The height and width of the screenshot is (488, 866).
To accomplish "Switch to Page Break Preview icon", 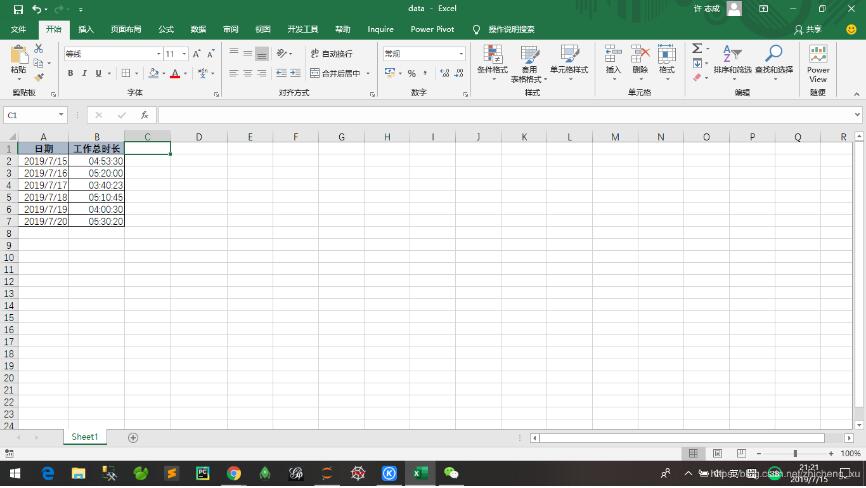I will pyautogui.click(x=741, y=453).
